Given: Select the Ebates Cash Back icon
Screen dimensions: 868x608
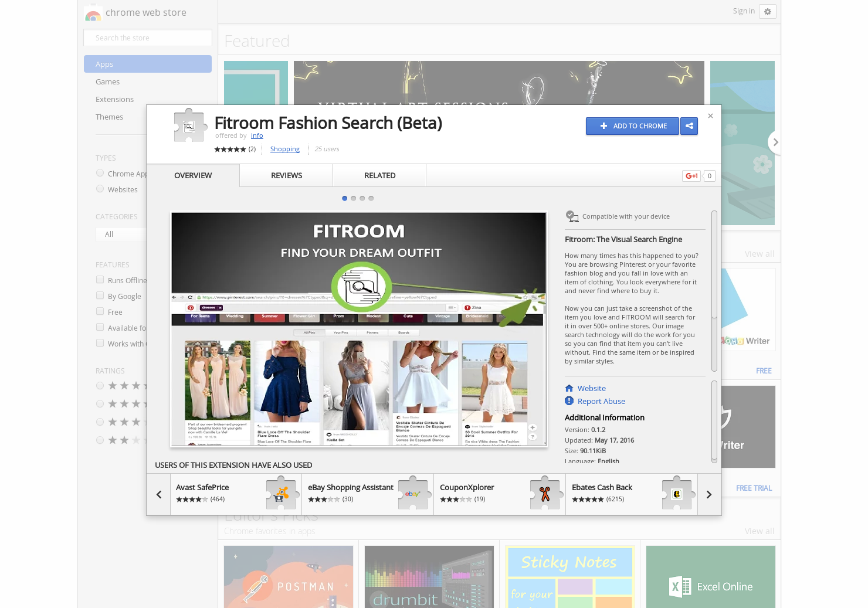Looking at the screenshot, I should 677,494.
